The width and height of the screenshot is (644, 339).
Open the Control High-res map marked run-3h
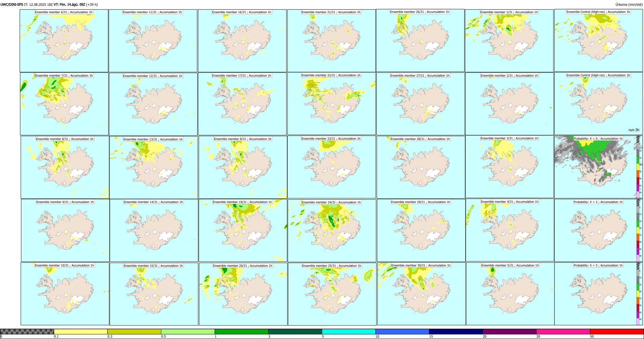(598, 104)
